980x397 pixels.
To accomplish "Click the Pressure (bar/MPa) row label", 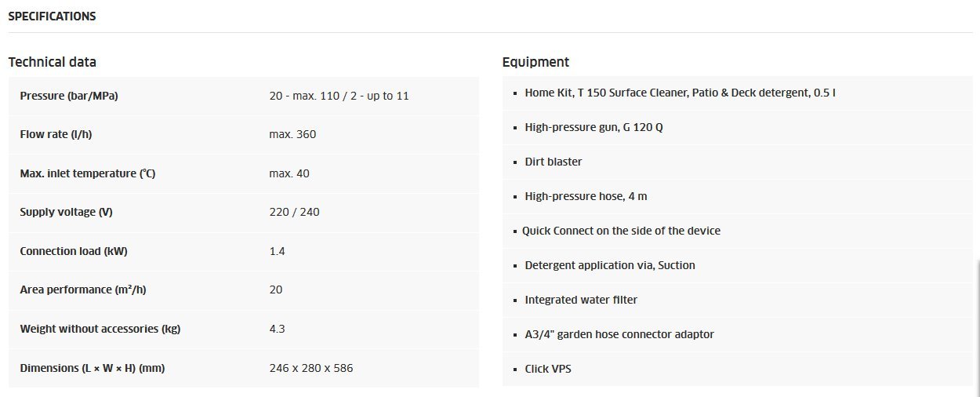I will 69,96.
